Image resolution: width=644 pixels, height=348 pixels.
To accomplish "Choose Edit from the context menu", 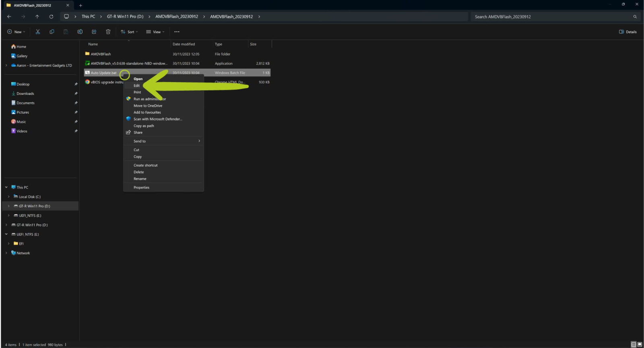I will 137,86.
